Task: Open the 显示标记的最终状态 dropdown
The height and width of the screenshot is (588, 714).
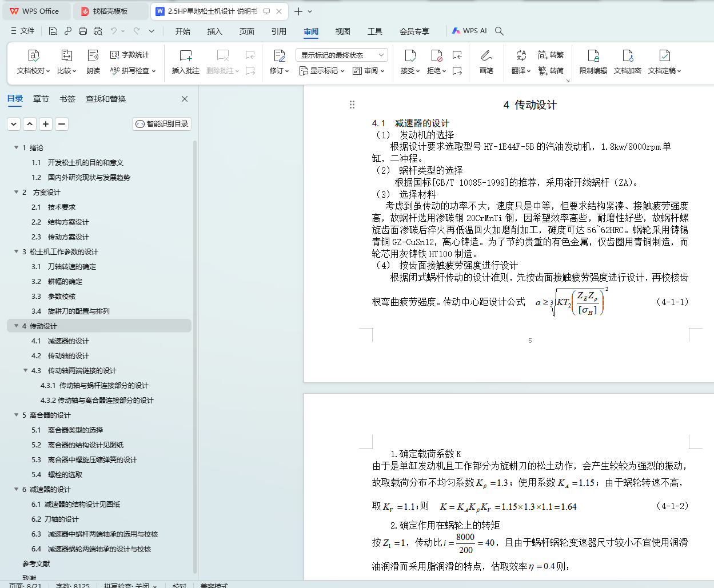Action: point(342,55)
